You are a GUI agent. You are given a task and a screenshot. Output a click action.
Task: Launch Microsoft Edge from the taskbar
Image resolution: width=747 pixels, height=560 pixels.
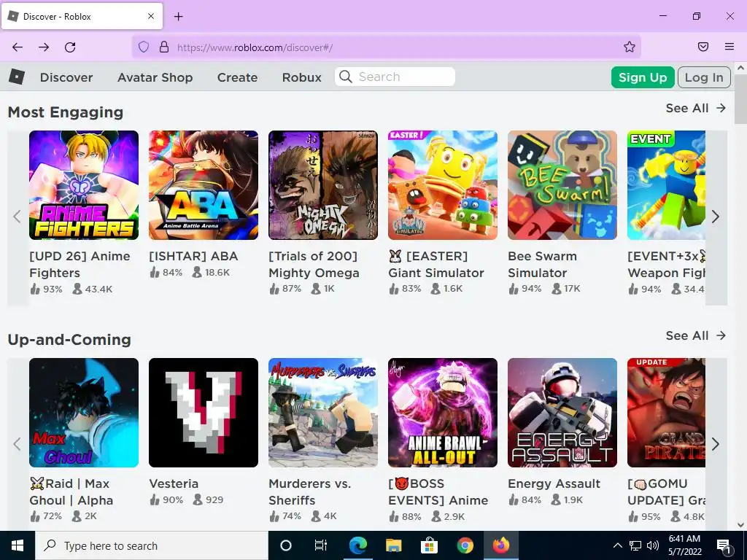click(357, 545)
